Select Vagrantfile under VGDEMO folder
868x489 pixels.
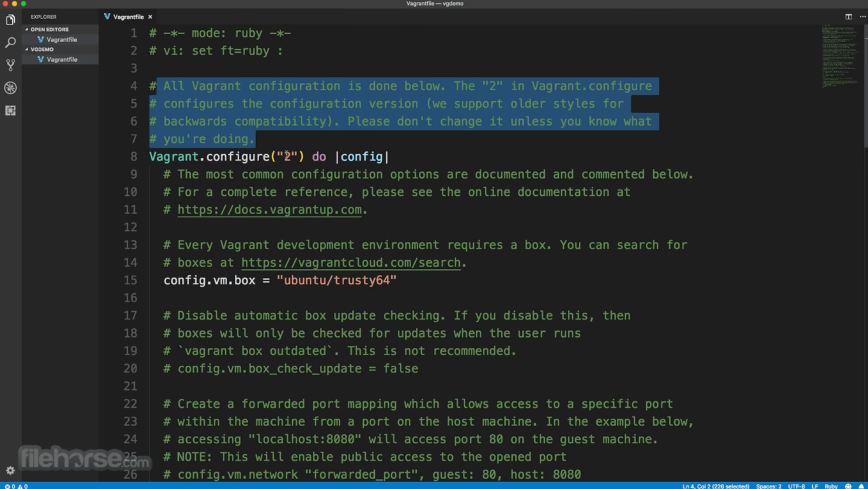coord(60,59)
